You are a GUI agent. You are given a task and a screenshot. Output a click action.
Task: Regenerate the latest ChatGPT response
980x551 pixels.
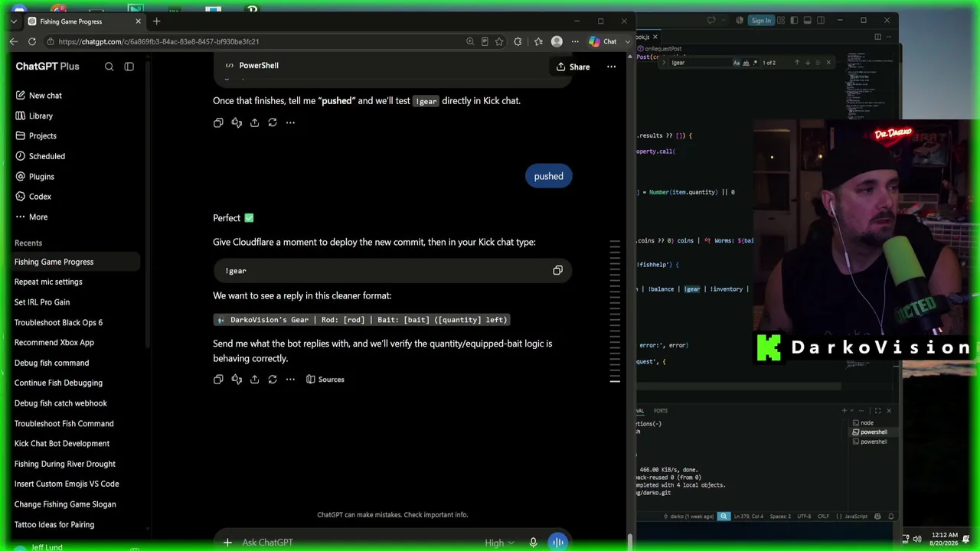(273, 380)
